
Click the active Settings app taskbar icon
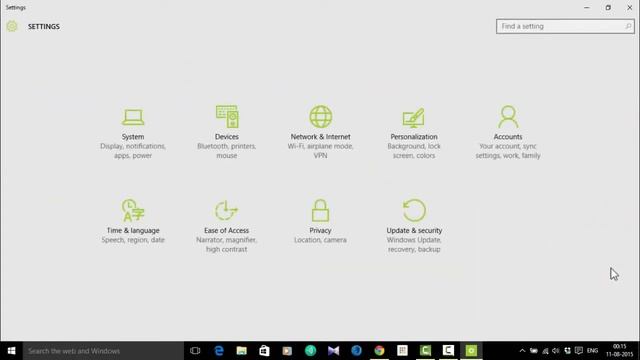pyautogui.click(x=471, y=351)
